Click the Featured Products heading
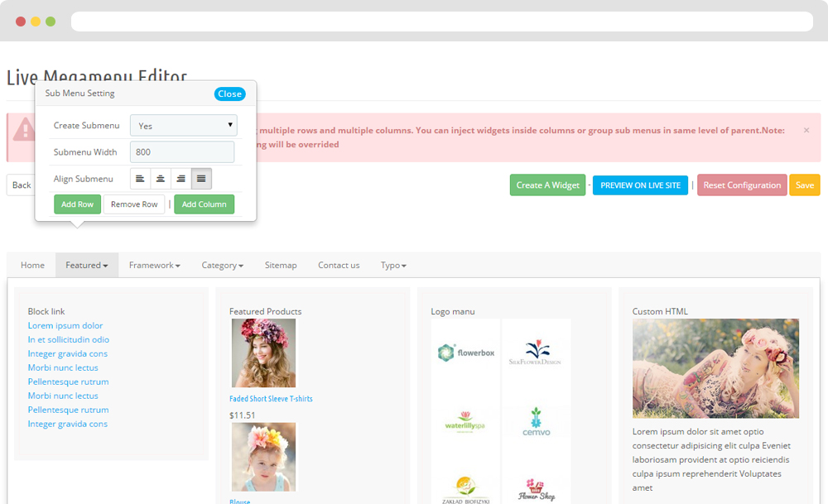The image size is (828, 504). (266, 311)
